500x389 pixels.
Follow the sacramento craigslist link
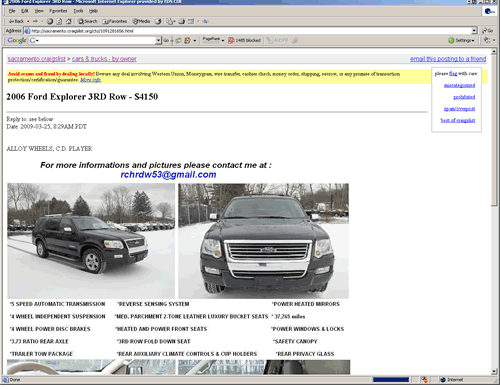(x=36, y=59)
